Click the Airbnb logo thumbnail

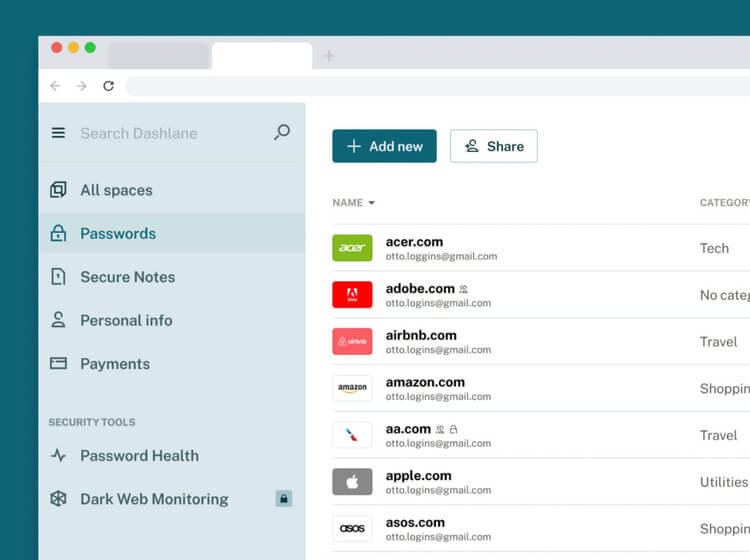[x=353, y=341]
